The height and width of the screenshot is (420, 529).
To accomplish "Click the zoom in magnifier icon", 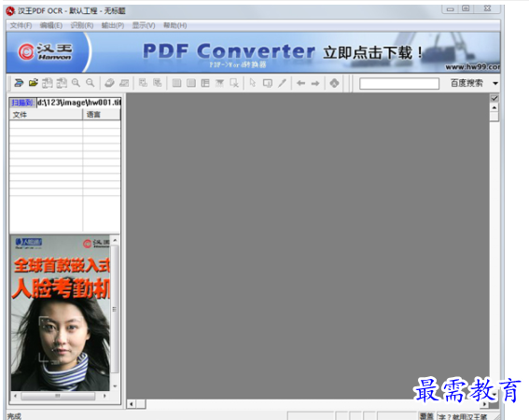I will 76,83.
